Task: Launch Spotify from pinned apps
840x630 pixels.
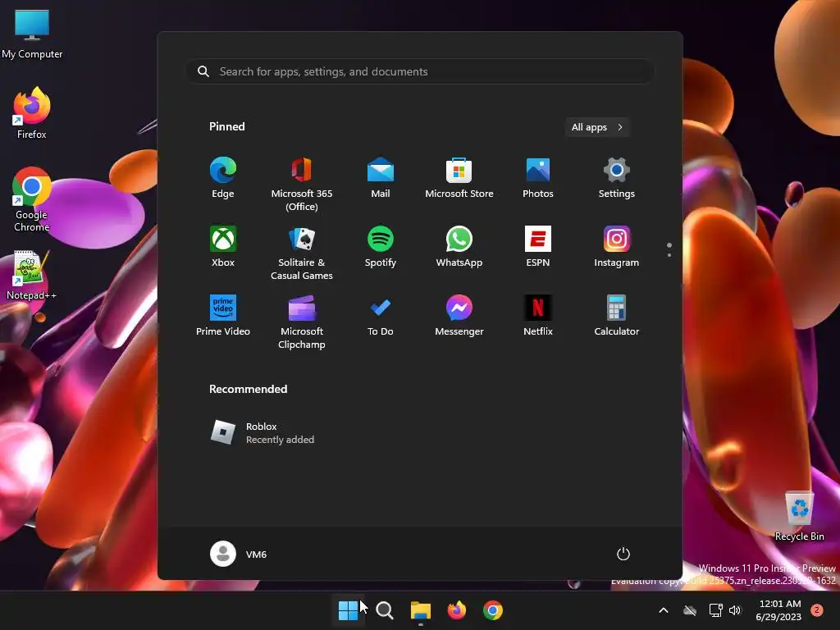Action: click(381, 247)
